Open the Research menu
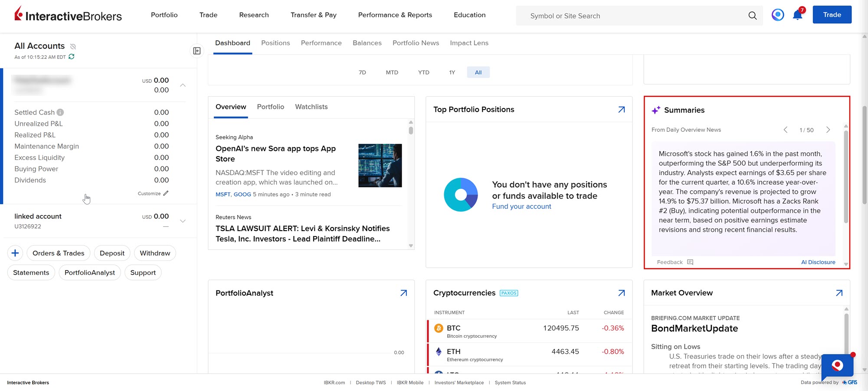The height and width of the screenshot is (391, 868). pyautogui.click(x=254, y=15)
